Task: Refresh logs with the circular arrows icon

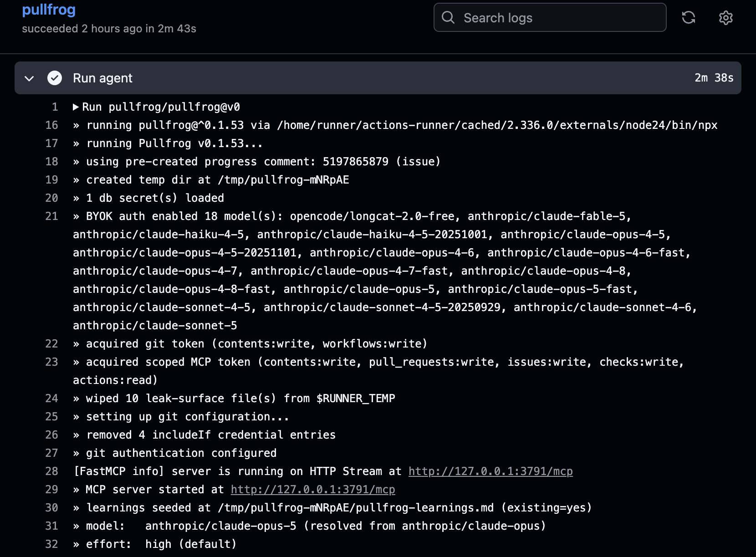Action: pyautogui.click(x=689, y=18)
